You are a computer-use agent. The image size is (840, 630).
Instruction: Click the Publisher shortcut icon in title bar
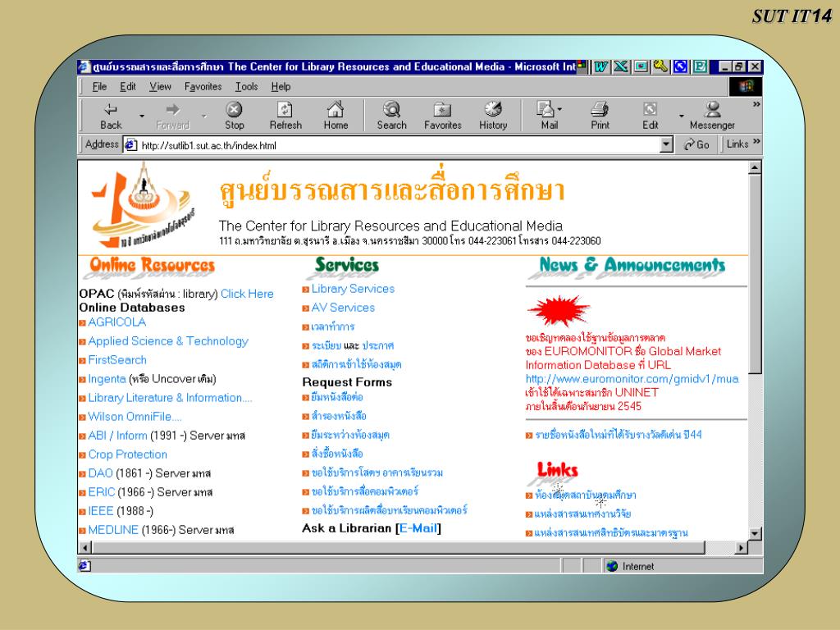tap(700, 66)
